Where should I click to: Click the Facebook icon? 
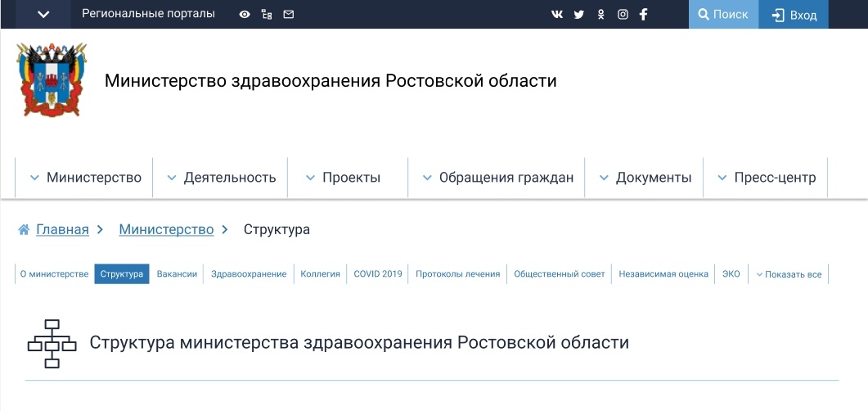click(x=644, y=15)
